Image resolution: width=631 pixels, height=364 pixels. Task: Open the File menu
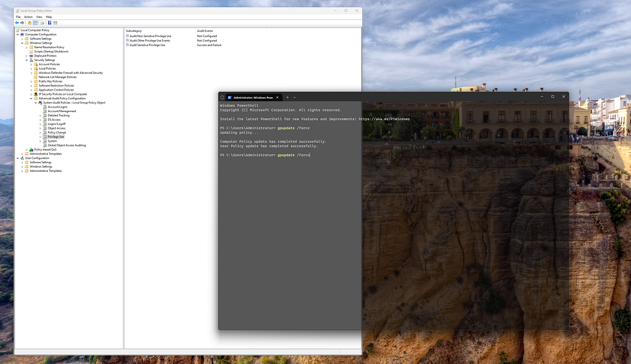click(18, 17)
